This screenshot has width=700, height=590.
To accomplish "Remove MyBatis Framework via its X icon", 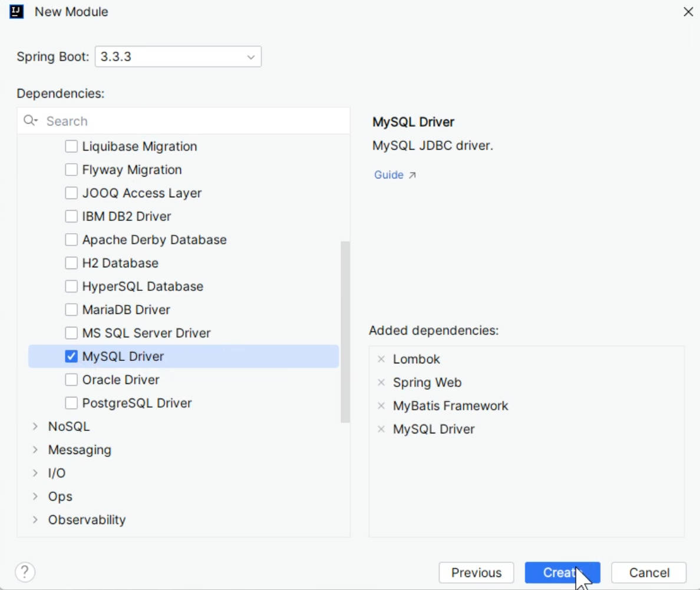I will (381, 406).
